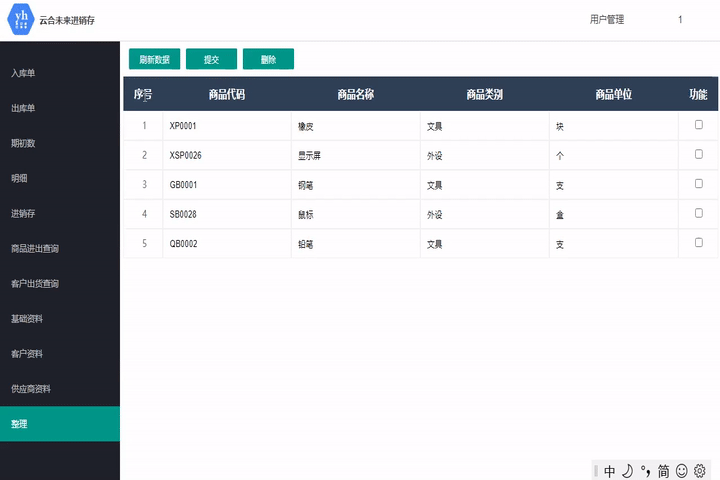The width and height of the screenshot is (720, 480).
Task: Click the yh hexagon logo icon
Action: pyautogui.click(x=21, y=20)
